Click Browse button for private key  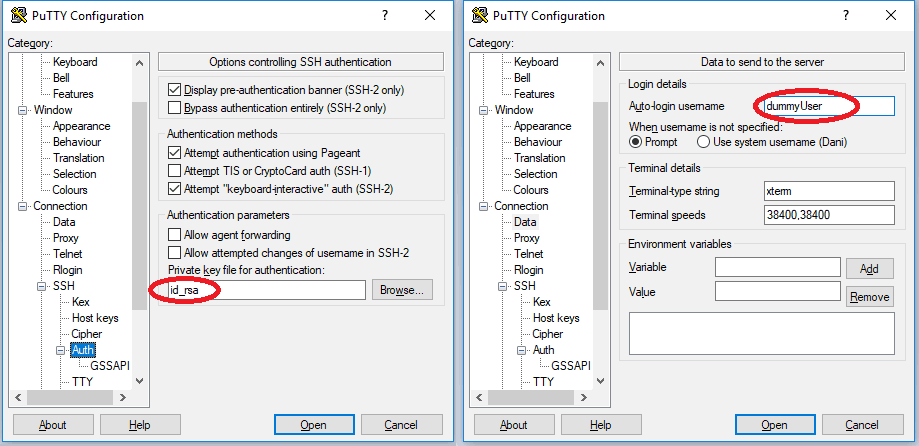tap(402, 290)
